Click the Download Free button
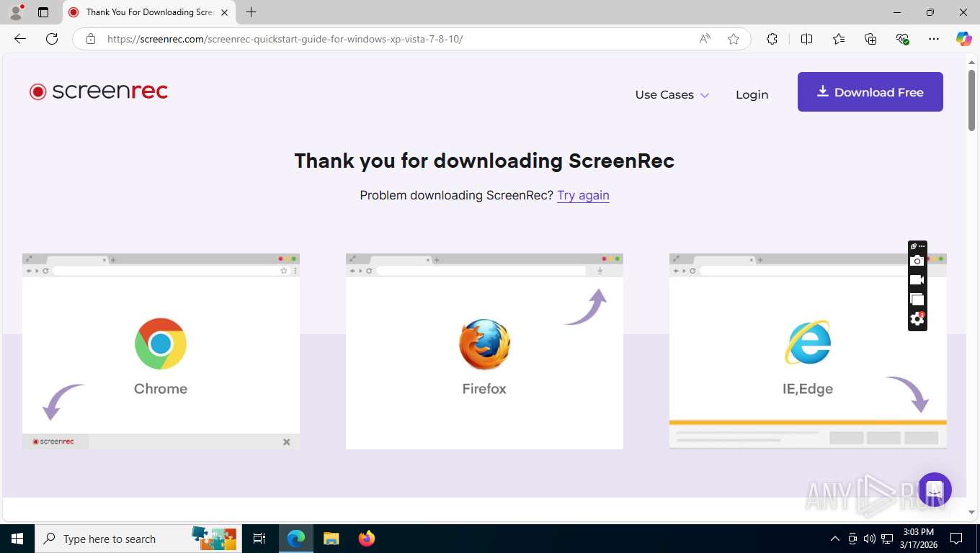 click(870, 91)
